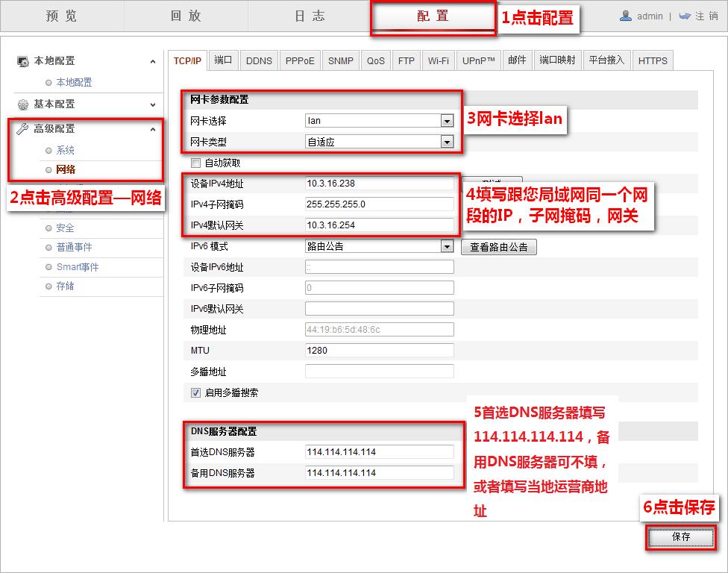Switch to the 预览 tab
The height and width of the screenshot is (573, 728).
61,16
